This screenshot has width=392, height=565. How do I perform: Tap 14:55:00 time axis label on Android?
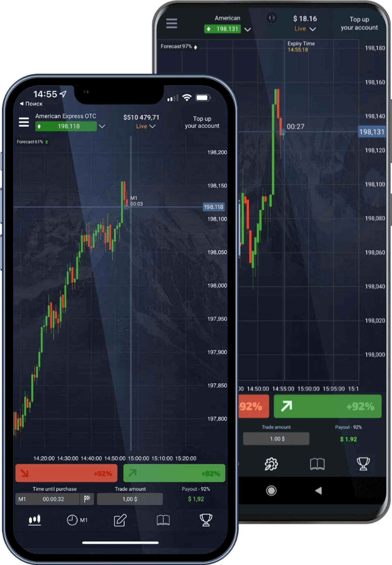point(283,389)
